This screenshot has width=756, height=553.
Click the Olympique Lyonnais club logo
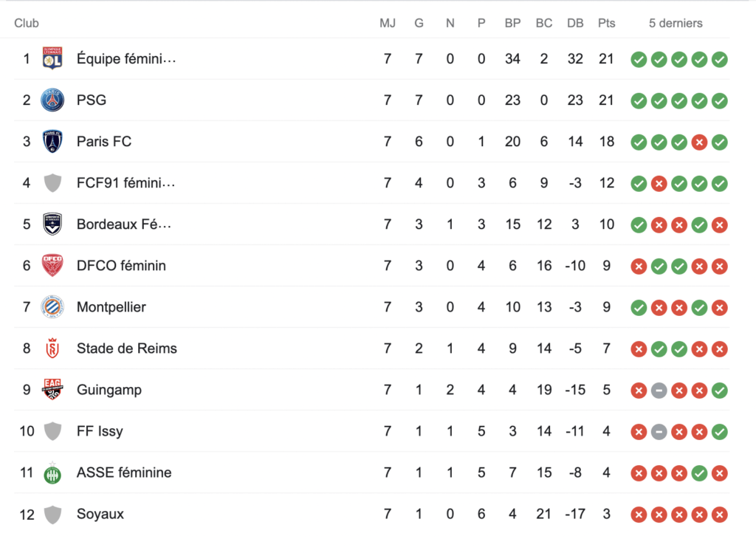click(x=52, y=59)
